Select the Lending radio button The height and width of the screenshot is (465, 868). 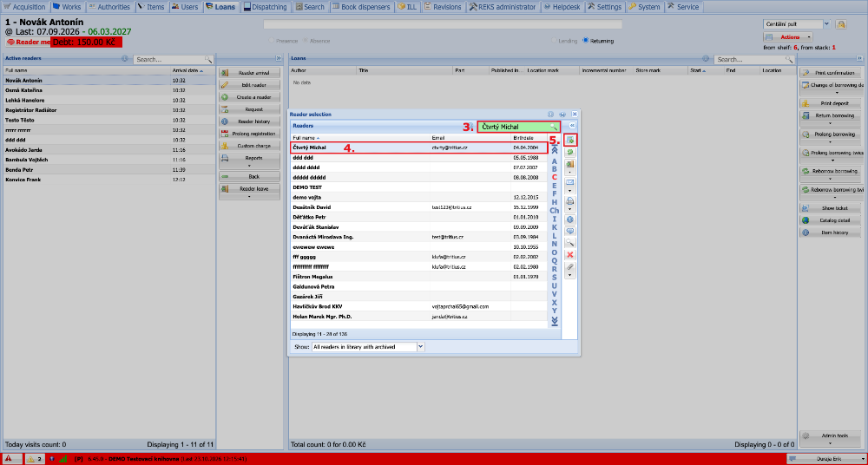(x=554, y=41)
